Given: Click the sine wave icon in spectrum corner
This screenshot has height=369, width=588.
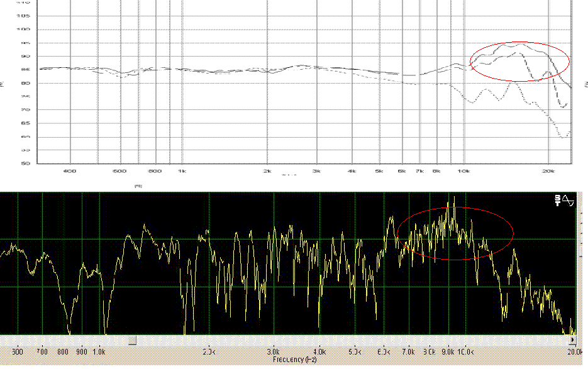Looking at the screenshot, I should 569,201.
